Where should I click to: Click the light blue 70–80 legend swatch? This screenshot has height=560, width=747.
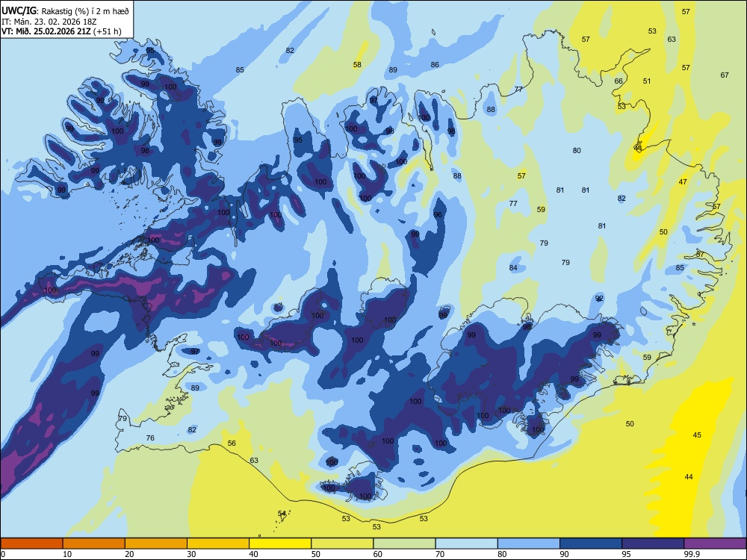466,544
